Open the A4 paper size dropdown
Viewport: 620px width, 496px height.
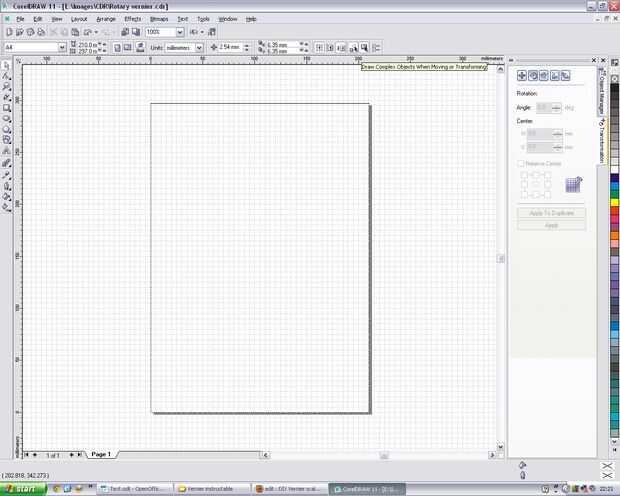pos(62,47)
